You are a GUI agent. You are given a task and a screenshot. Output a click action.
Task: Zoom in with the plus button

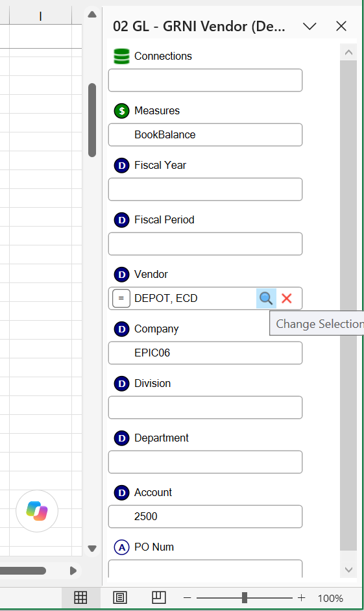tap(301, 598)
